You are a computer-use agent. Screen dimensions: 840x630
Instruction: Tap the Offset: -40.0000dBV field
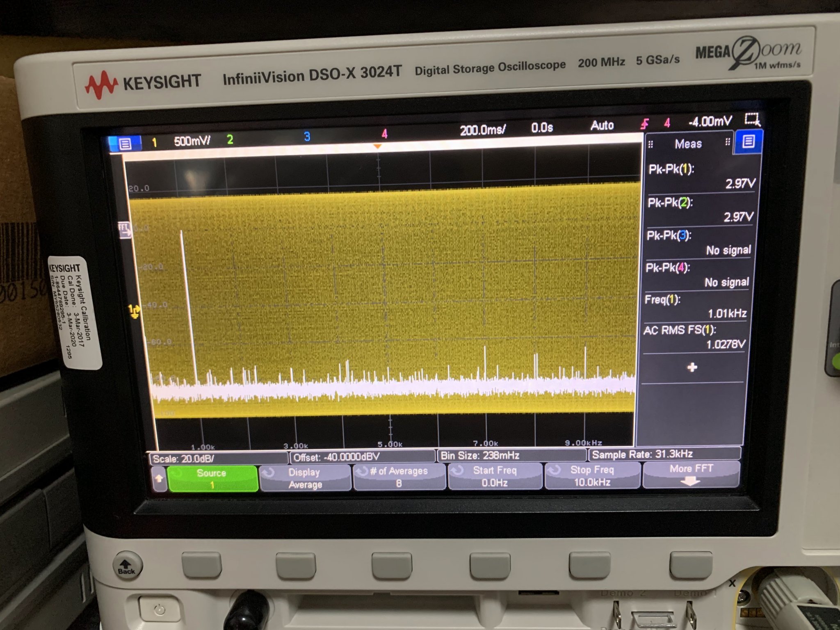click(x=363, y=457)
